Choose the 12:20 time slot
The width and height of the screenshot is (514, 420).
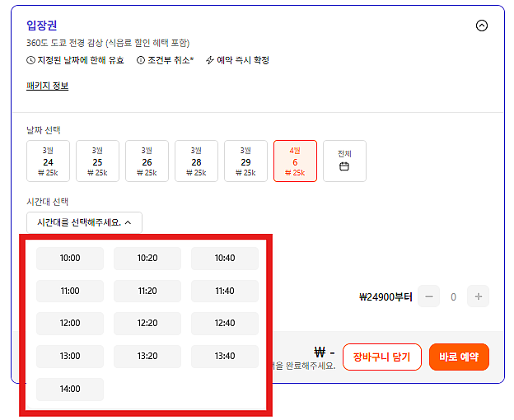(147, 324)
